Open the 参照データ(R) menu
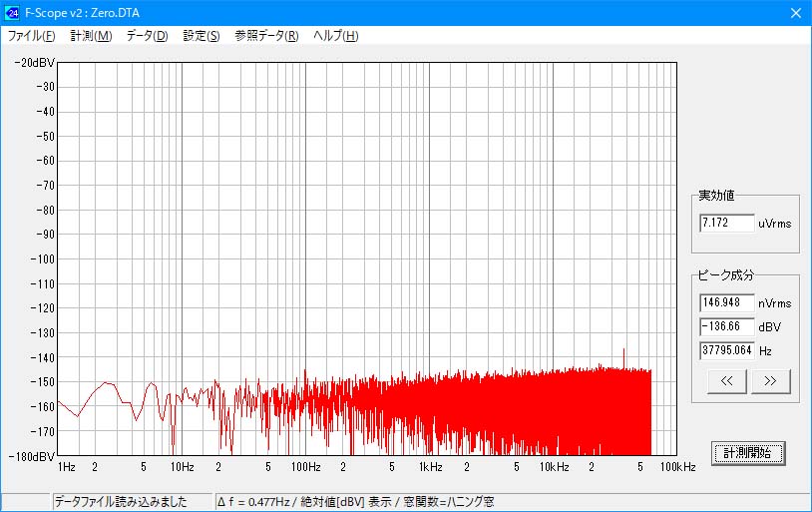 pos(266,36)
